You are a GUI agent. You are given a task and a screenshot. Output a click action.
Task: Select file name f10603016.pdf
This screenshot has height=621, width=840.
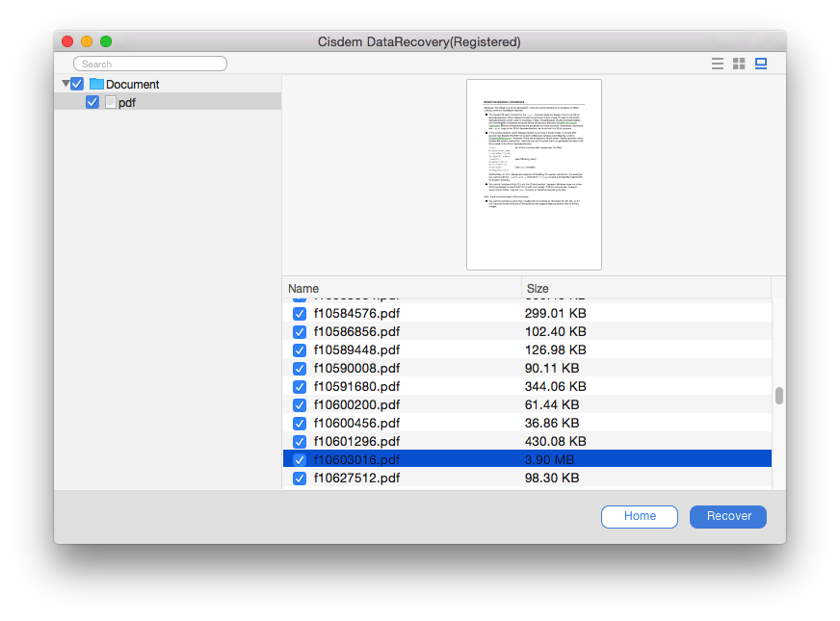[x=356, y=460]
